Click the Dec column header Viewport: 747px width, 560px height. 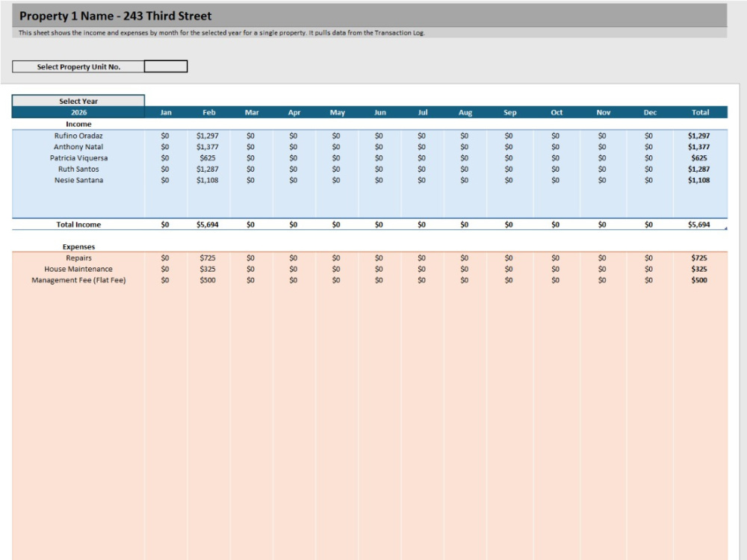(x=650, y=113)
